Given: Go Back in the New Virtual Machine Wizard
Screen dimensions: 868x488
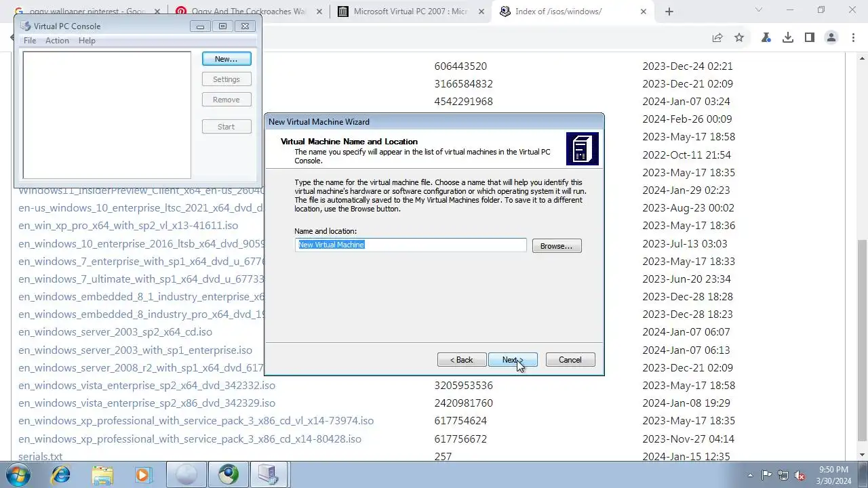Looking at the screenshot, I should pyautogui.click(x=462, y=360).
